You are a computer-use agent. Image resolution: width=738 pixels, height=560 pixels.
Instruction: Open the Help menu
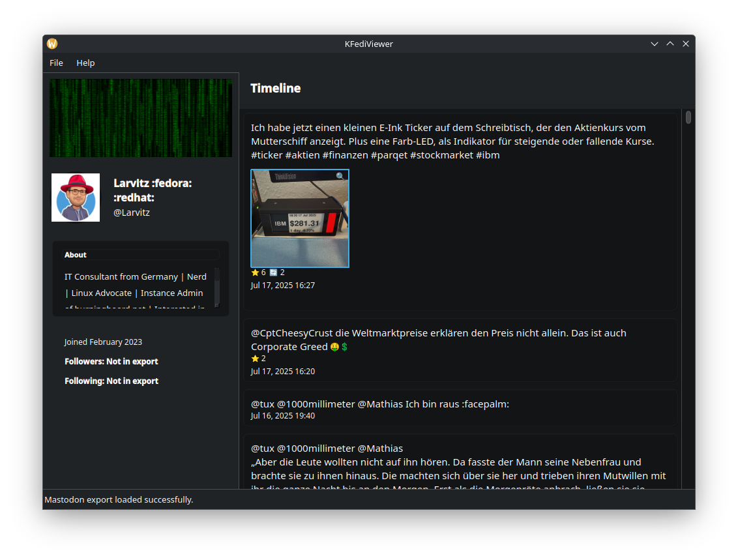[85, 63]
